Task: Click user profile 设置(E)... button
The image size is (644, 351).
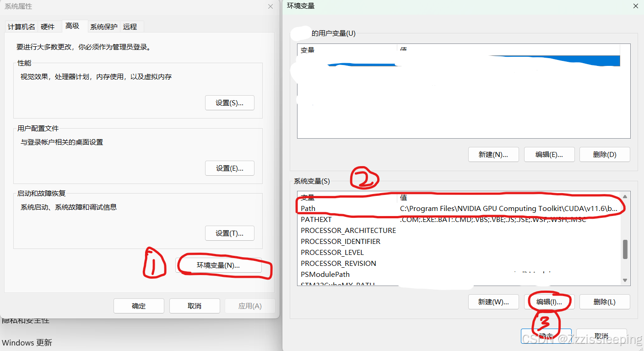Action: click(x=229, y=168)
